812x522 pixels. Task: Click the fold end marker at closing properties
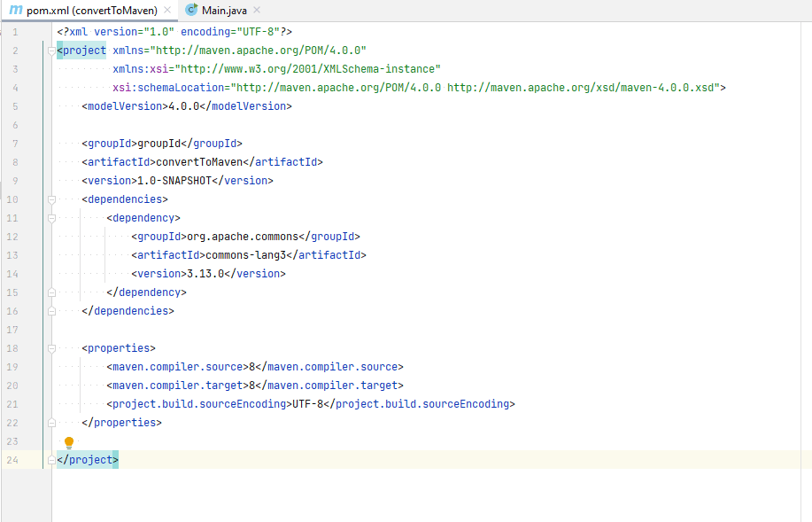pos(51,423)
